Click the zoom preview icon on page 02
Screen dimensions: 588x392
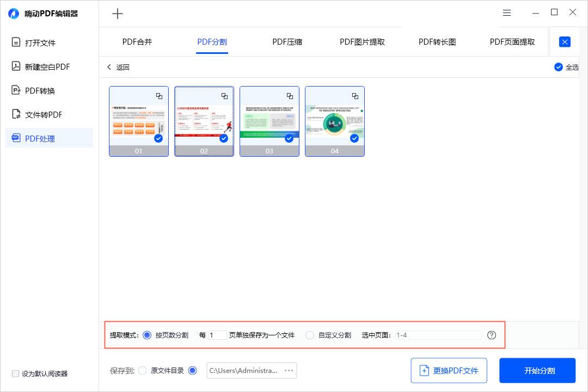224,96
